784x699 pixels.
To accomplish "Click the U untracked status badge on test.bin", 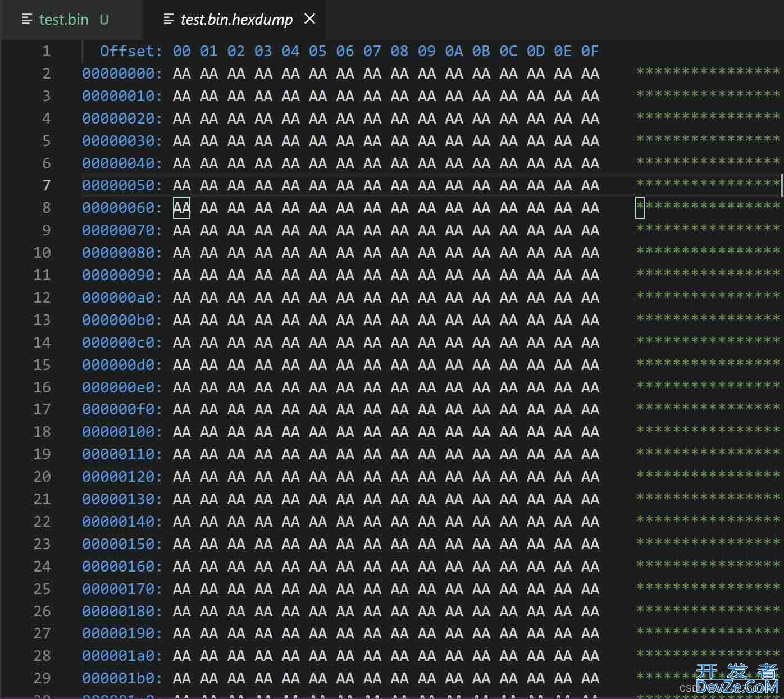I will tap(104, 20).
